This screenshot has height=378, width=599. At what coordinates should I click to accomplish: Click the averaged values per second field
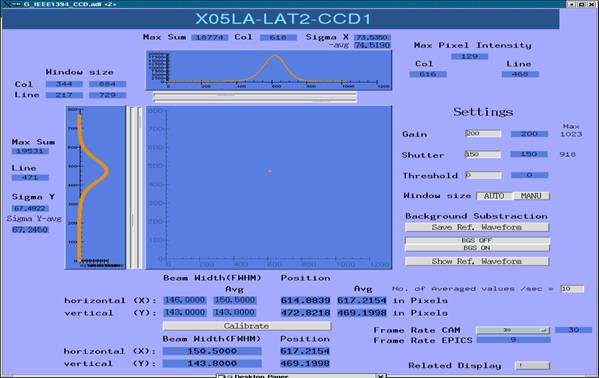click(x=572, y=289)
